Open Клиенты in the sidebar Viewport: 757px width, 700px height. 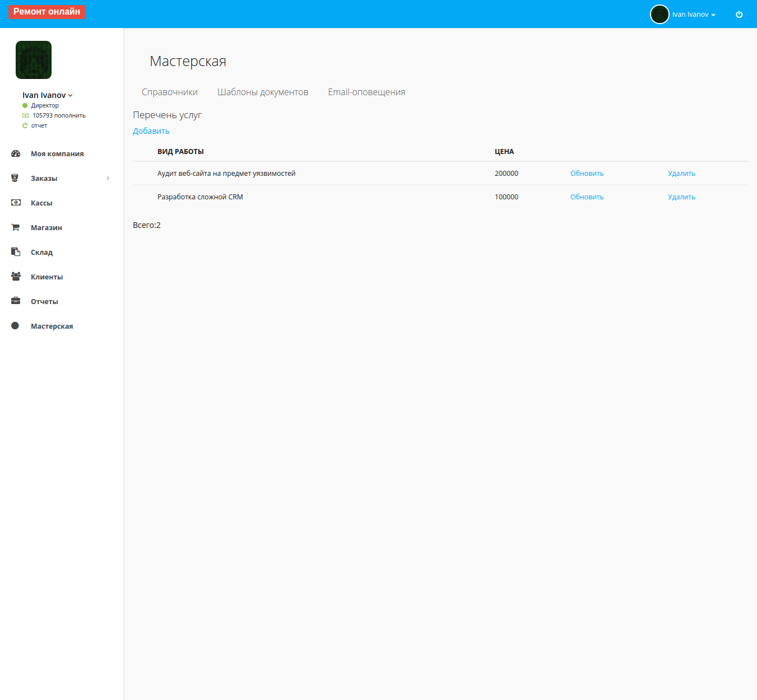(x=47, y=277)
